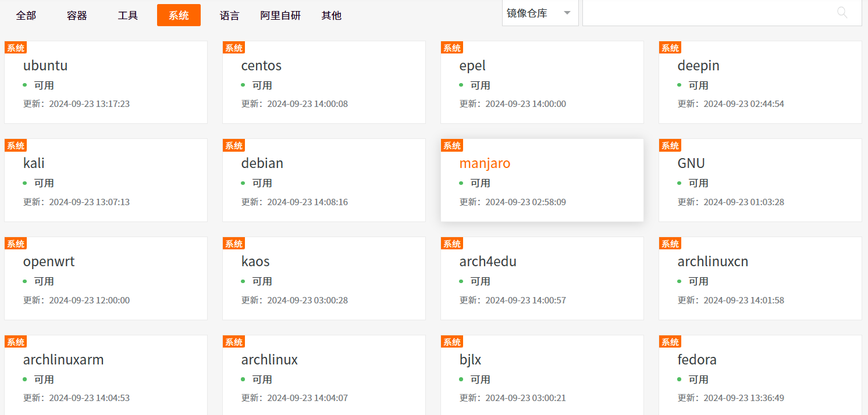Open the centos mirror page
The height and width of the screenshot is (415, 868).
(x=261, y=66)
